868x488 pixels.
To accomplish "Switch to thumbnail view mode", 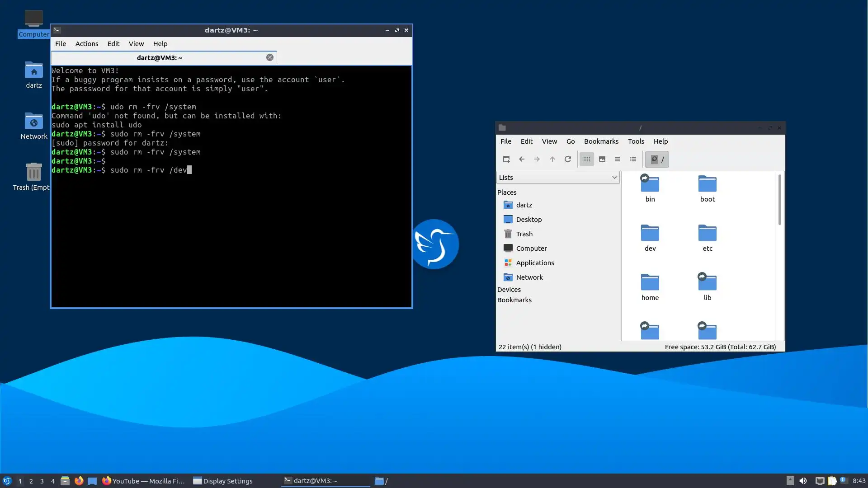I will point(602,159).
